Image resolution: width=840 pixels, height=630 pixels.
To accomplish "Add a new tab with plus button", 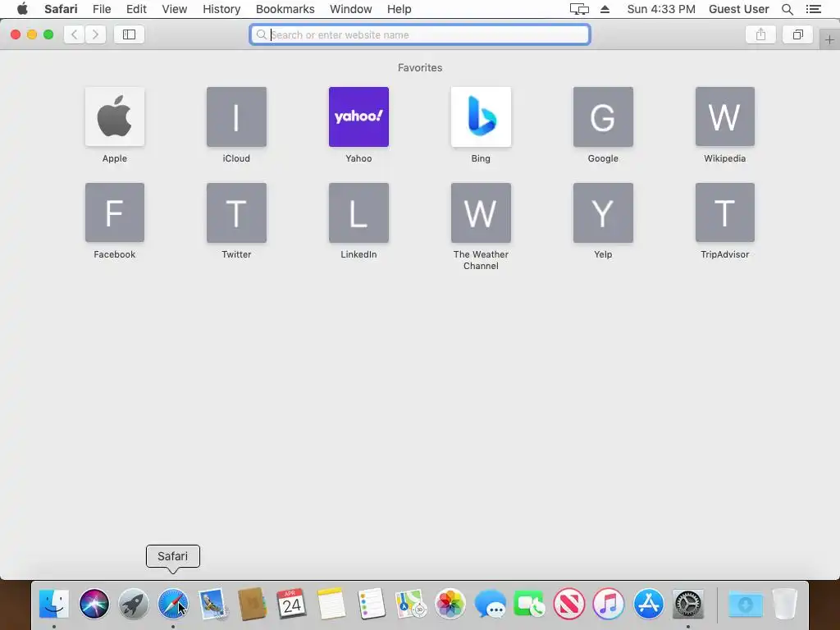I will pos(829,39).
